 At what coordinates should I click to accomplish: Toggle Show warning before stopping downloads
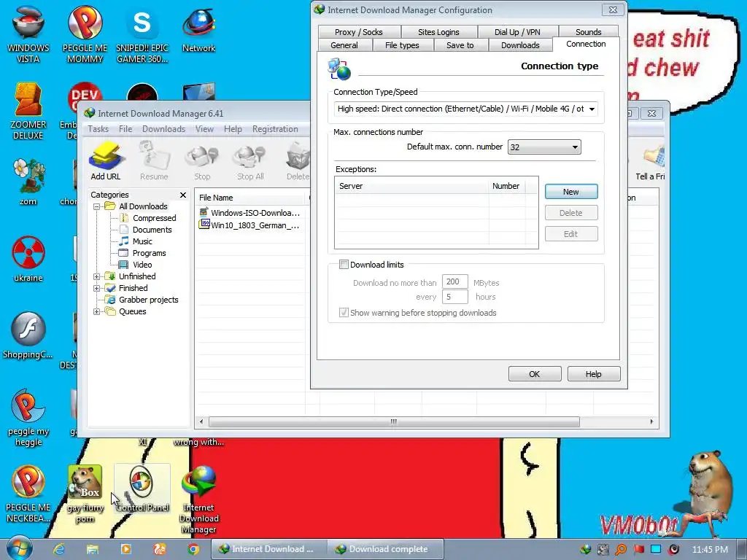(x=344, y=312)
